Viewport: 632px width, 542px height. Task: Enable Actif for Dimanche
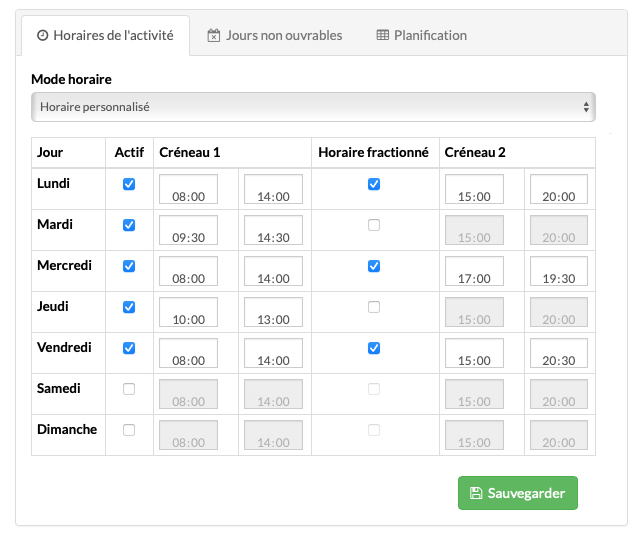129,430
